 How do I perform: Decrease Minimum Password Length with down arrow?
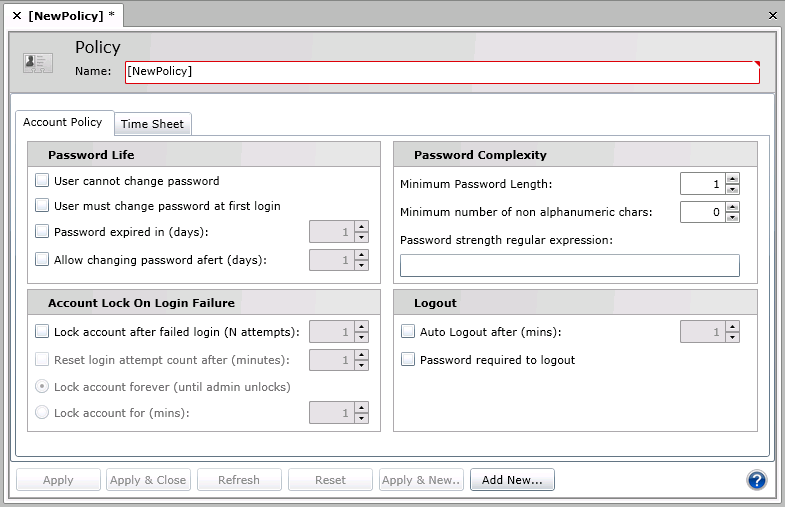click(x=732, y=189)
